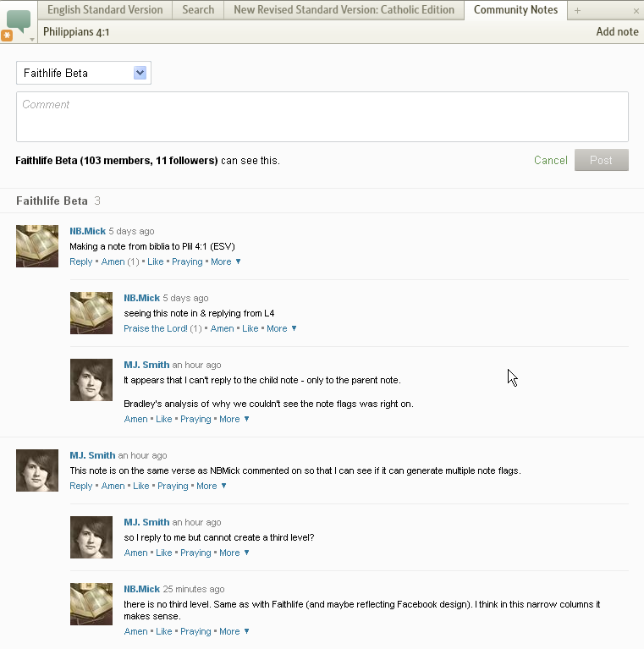
Task: Open MJ. Smith avatar on 'child note' comment
Action: 91,380
